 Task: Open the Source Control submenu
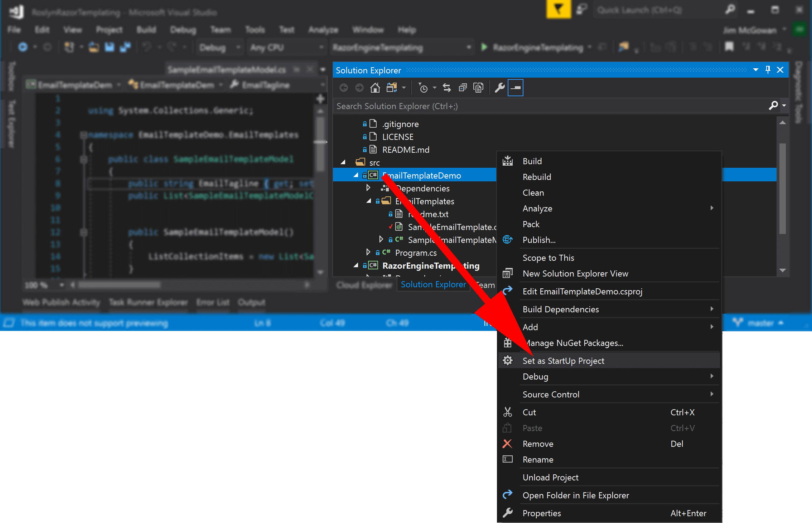(x=609, y=395)
